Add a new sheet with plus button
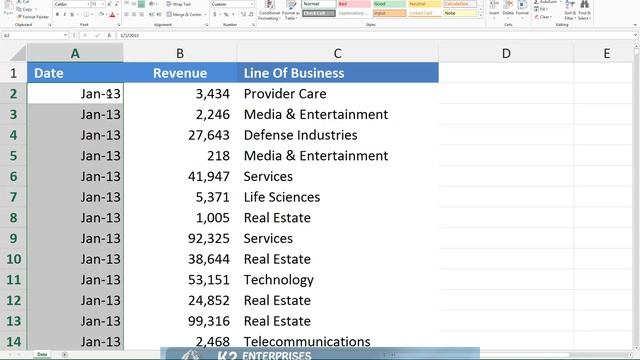This screenshot has width=640, height=360. point(64,354)
